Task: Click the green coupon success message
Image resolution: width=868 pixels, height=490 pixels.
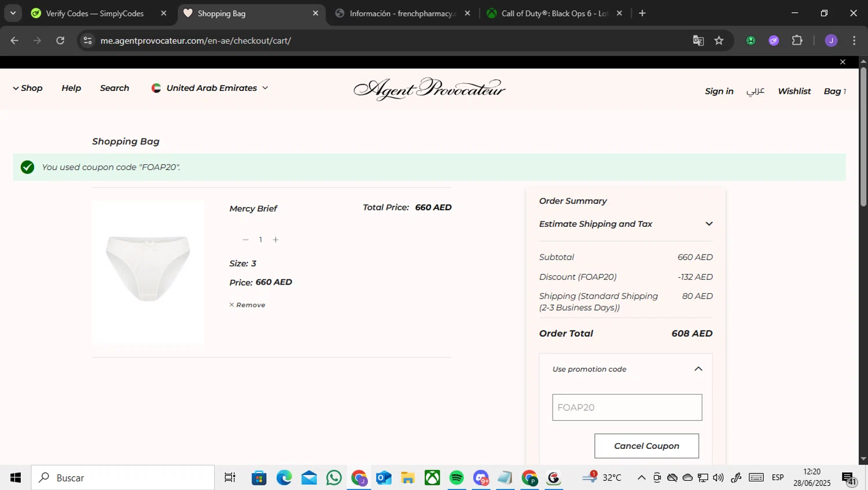Action: point(429,167)
